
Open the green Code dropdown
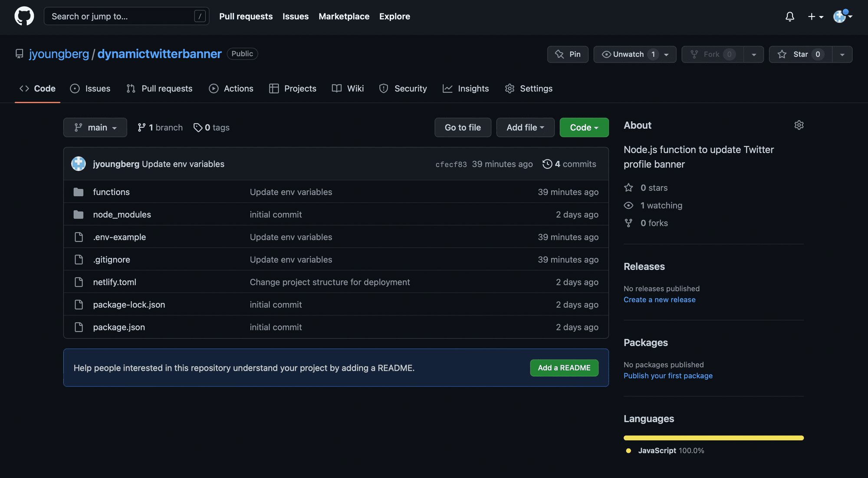584,128
